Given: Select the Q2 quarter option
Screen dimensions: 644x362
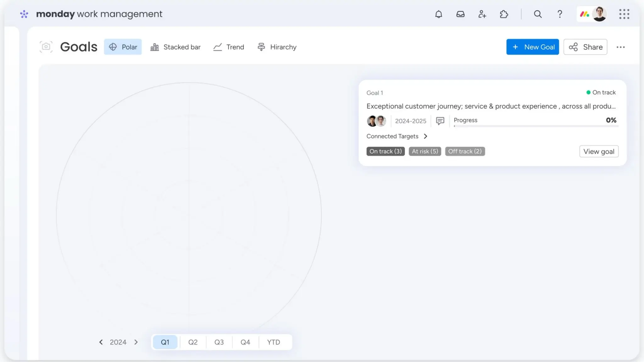Looking at the screenshot, I should coord(193,342).
